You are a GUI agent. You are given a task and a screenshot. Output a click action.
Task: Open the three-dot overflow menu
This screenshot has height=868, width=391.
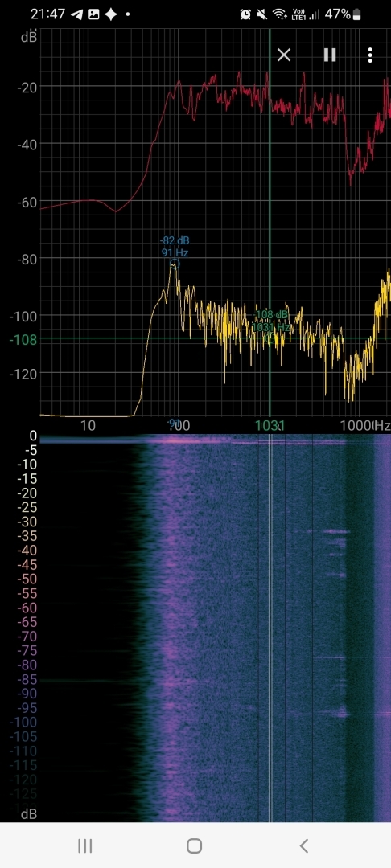[x=370, y=55]
